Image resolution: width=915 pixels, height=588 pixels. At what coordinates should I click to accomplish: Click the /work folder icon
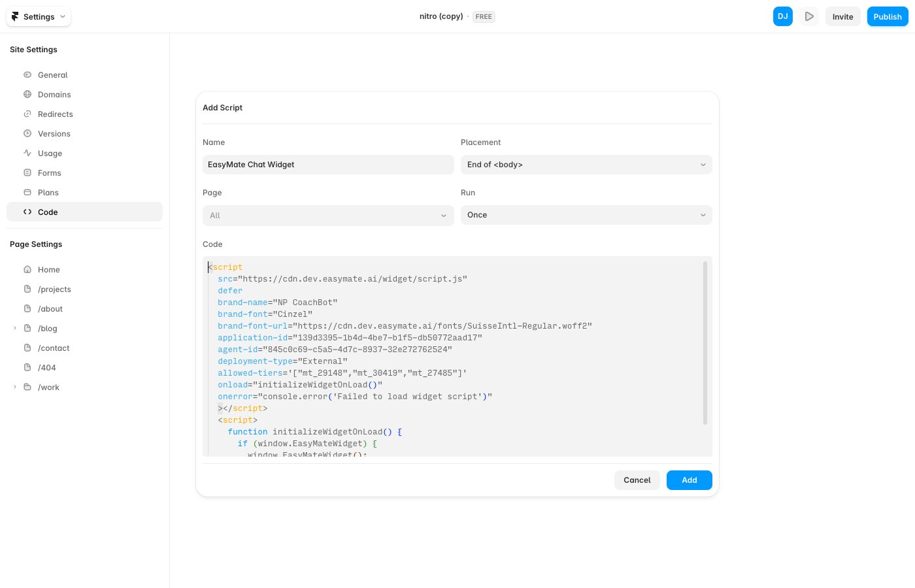[x=27, y=387]
